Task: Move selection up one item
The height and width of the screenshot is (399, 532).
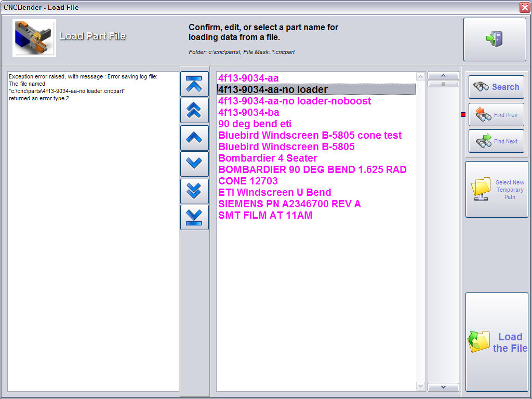Action: (x=194, y=137)
